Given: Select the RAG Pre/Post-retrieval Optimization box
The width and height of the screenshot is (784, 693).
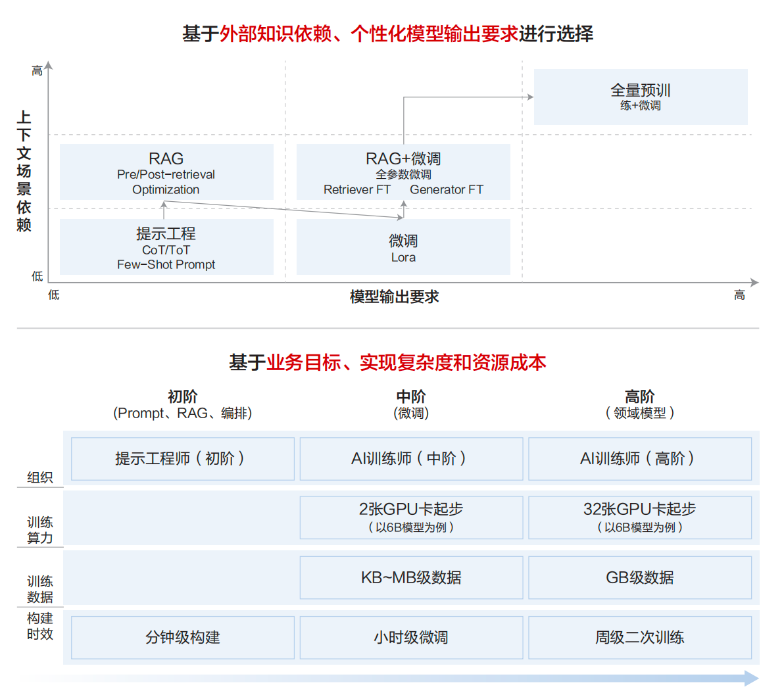Looking at the screenshot, I should pyautogui.click(x=166, y=172).
